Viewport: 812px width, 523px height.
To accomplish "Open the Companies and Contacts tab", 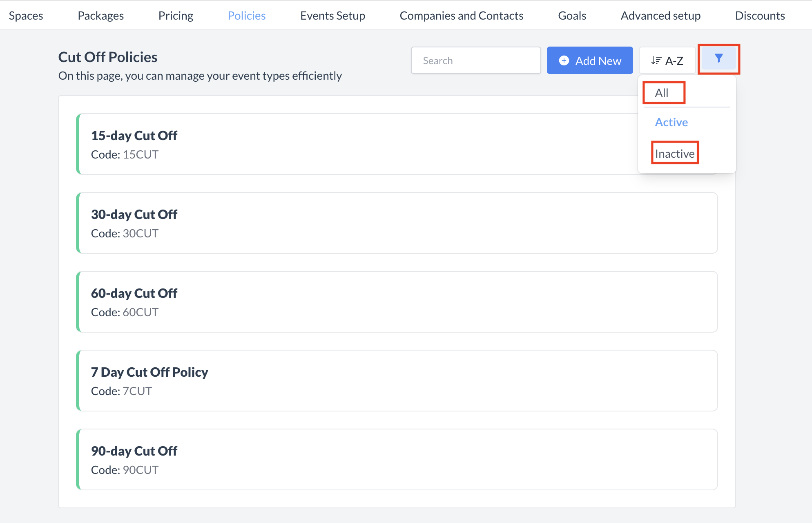I will (x=461, y=16).
